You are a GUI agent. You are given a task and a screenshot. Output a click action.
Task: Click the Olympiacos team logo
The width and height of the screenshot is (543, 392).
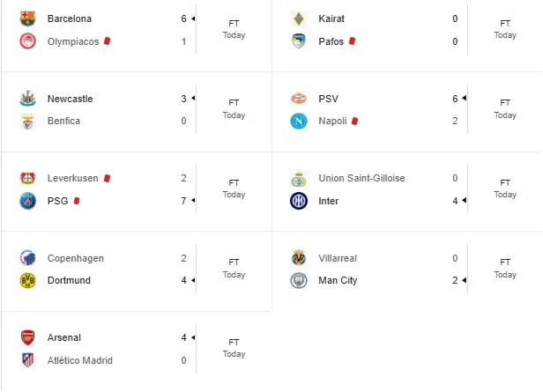(x=27, y=41)
